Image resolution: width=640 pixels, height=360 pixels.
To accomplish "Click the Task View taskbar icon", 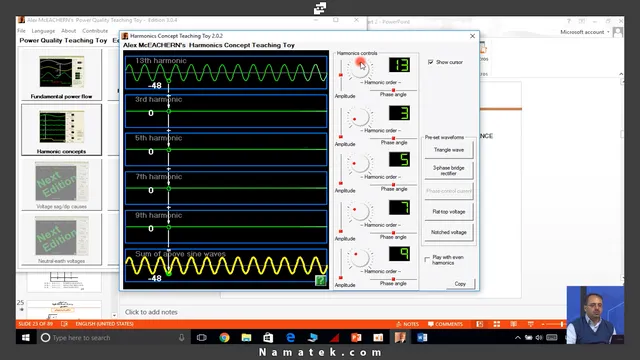I will pos(202,338).
